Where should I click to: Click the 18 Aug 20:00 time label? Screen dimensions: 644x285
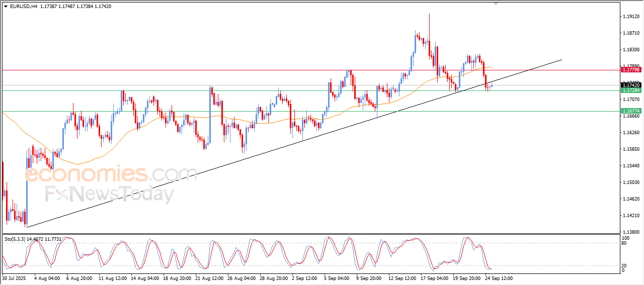pyautogui.click(x=177, y=278)
